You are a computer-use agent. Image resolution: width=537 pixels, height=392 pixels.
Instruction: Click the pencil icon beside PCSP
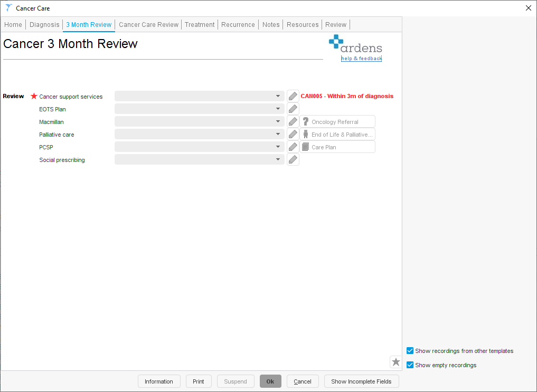point(293,146)
